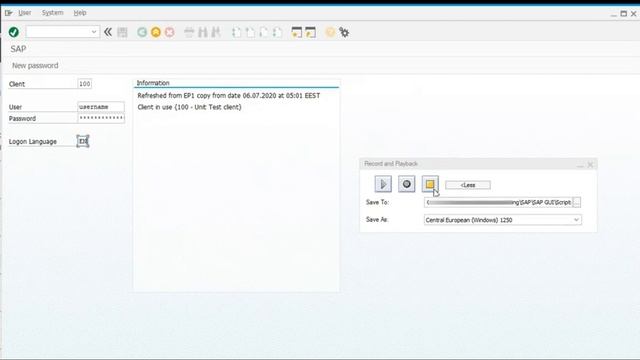The width and height of the screenshot is (640, 360).
Task: Click the Previous Page icon
Action: [250, 32]
